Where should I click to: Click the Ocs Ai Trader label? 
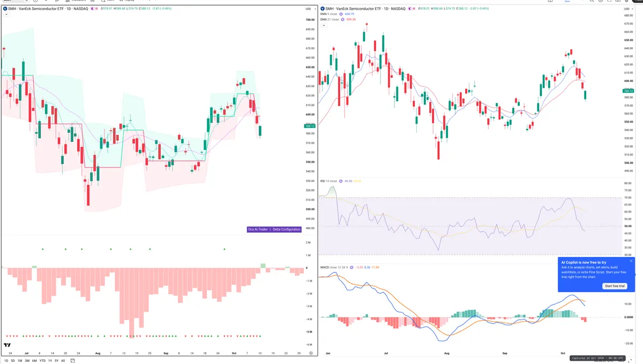[x=258, y=229]
